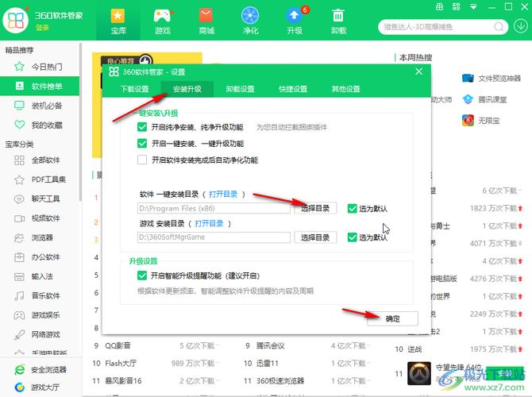The height and width of the screenshot is (397, 532).
Task: Select 办公软件 category
Action: pos(40,257)
